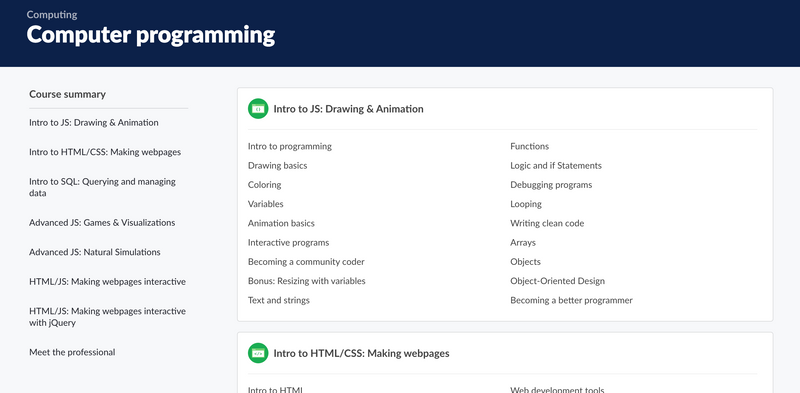800x393 pixels.
Task: Open HTML/JS: Making webpages interactive with jQuery
Action: [107, 317]
